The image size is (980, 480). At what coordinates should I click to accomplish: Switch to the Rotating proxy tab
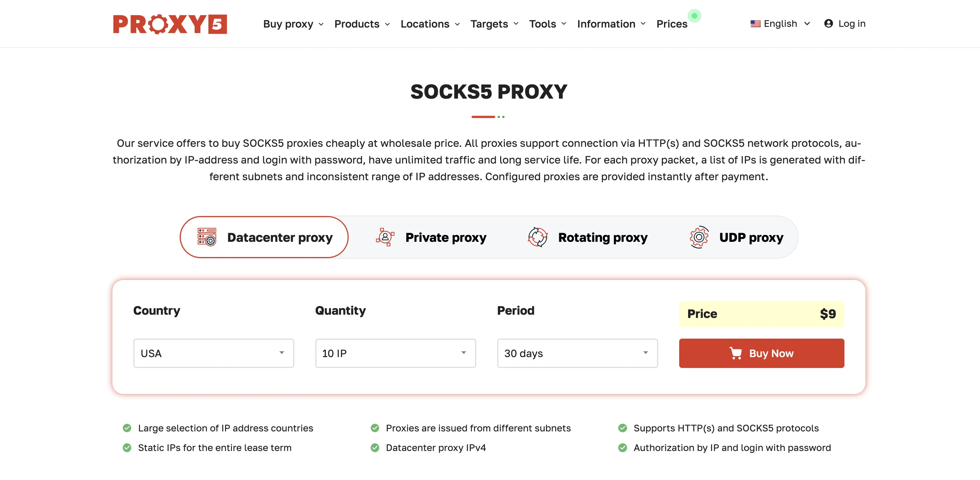[587, 237]
